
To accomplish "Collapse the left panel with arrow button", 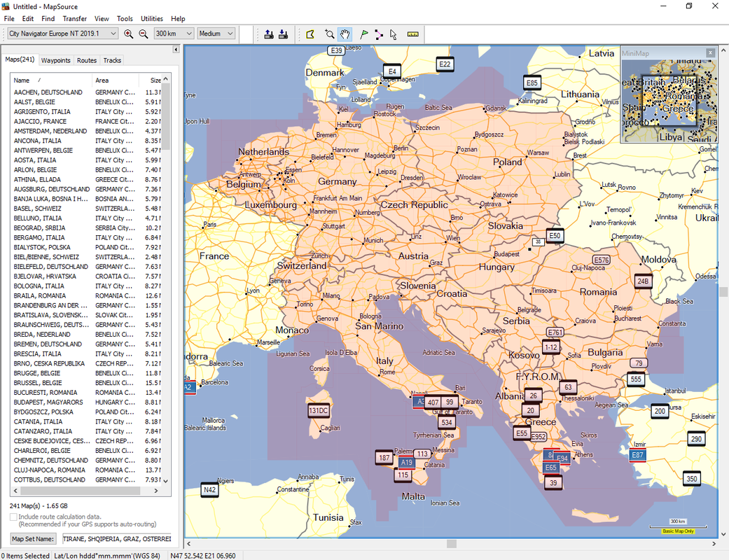I will point(176,49).
